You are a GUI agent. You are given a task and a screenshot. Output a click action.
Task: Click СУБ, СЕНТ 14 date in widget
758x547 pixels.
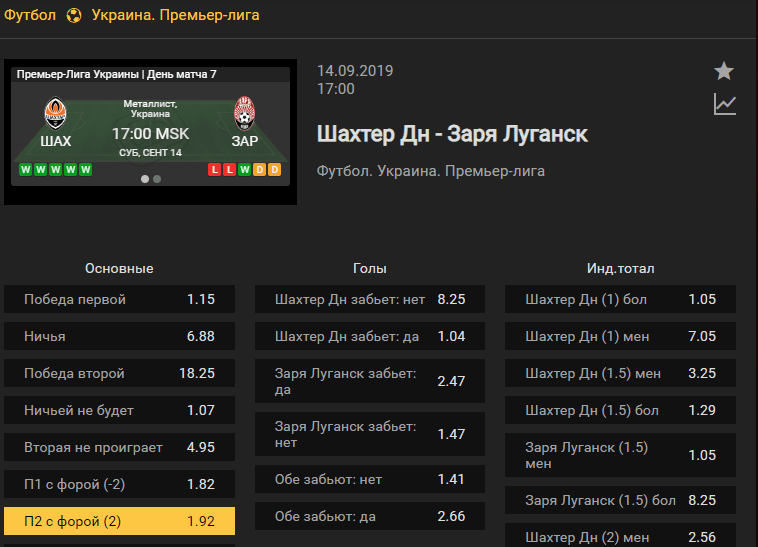[150, 153]
